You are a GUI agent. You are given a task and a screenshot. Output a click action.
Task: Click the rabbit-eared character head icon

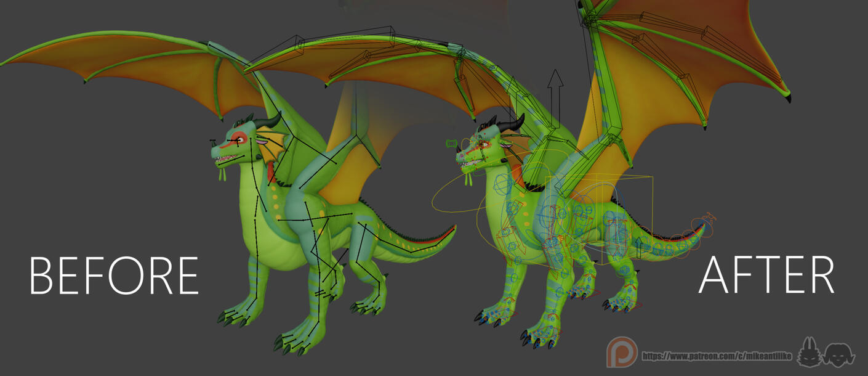[810, 353]
